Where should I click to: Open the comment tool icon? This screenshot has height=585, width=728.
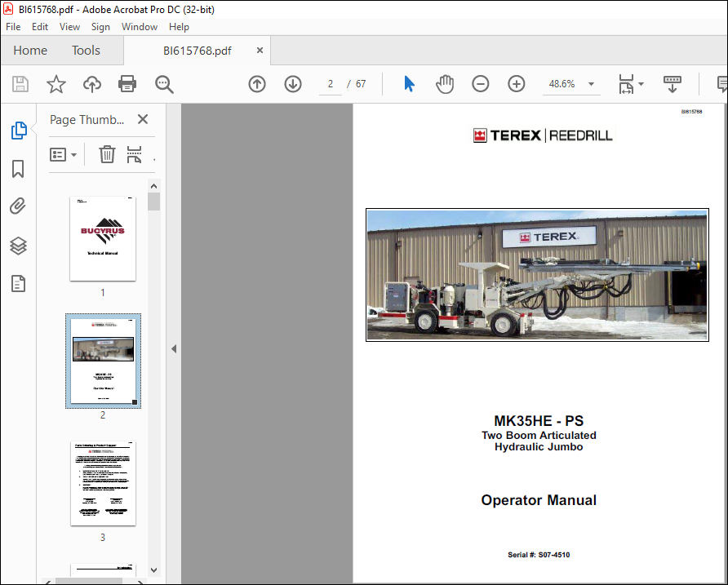tap(722, 84)
